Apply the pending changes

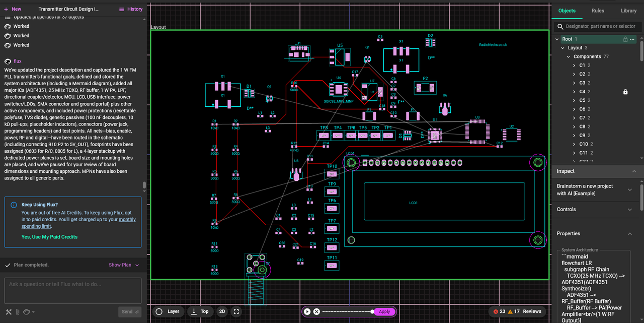pos(384,311)
